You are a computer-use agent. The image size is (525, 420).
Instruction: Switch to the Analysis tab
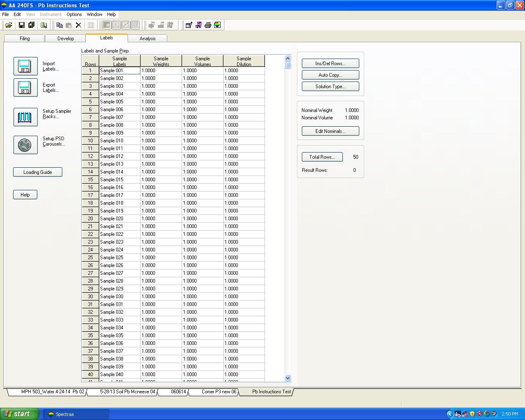click(x=147, y=39)
